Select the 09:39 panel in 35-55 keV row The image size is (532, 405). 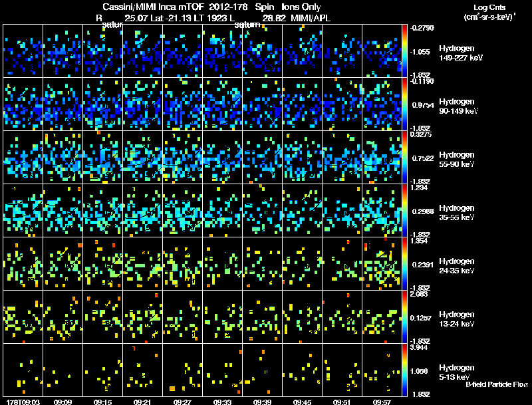pyautogui.click(x=262, y=210)
